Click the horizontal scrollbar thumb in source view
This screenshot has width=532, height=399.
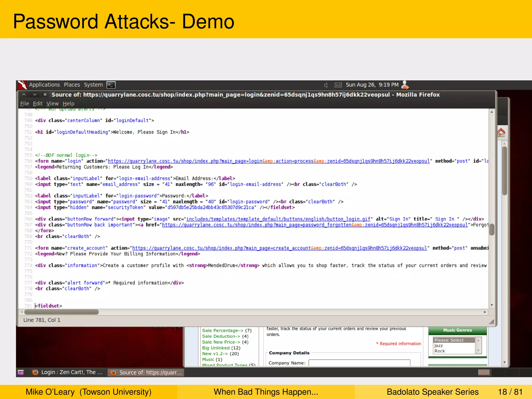(61, 312)
